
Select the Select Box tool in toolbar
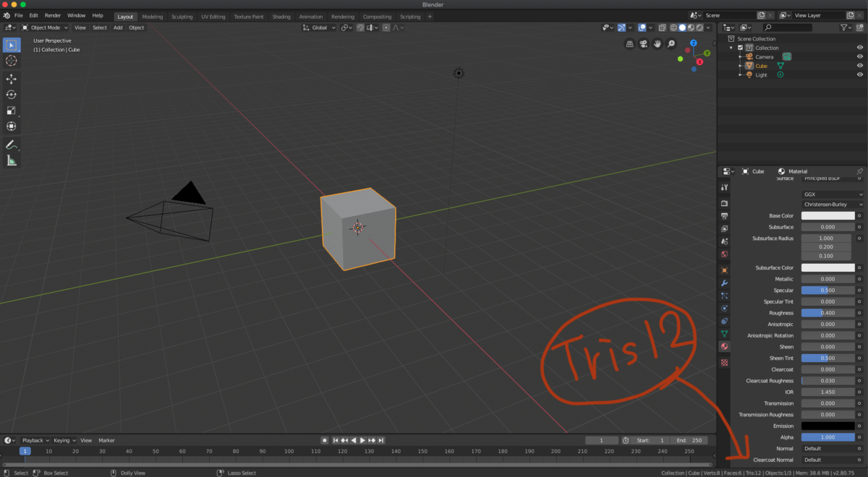tap(12, 45)
